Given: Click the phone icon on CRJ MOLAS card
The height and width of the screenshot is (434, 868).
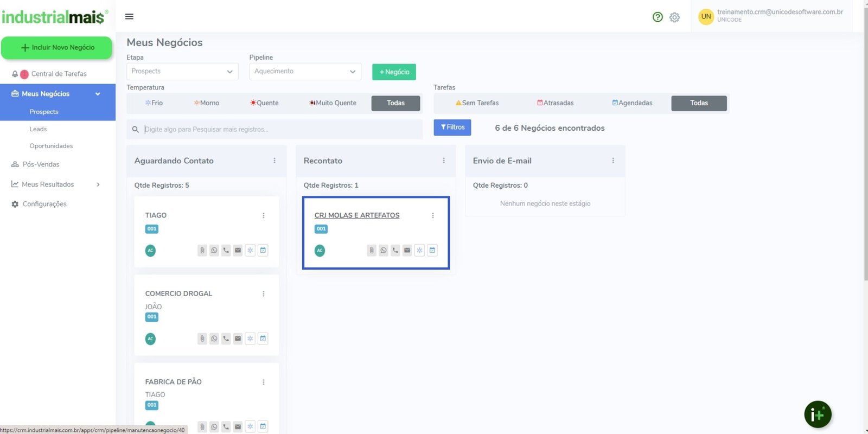Looking at the screenshot, I should coord(395,250).
